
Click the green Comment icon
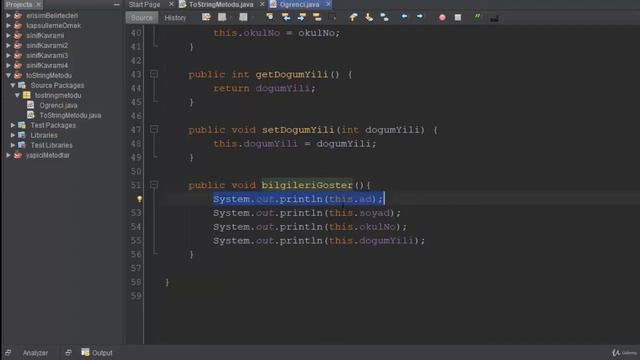point(477,17)
